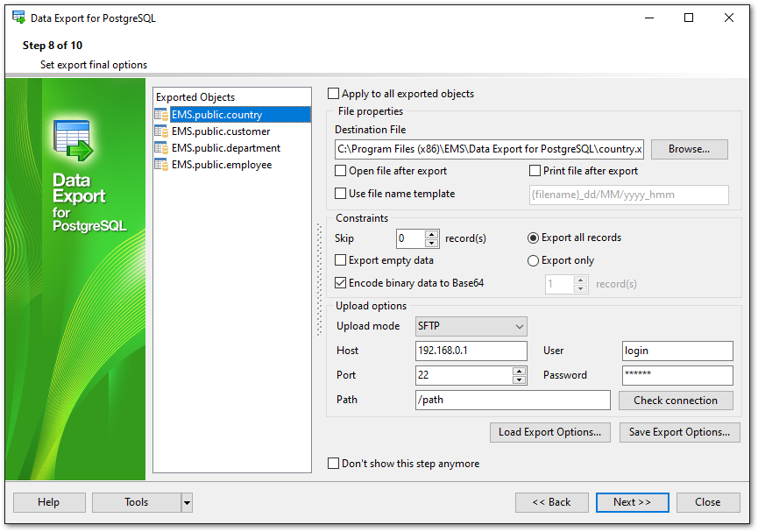Image resolution: width=758 pixels, height=532 pixels.
Task: Select EMS.public.department in Exported Objects
Action: pos(226,147)
